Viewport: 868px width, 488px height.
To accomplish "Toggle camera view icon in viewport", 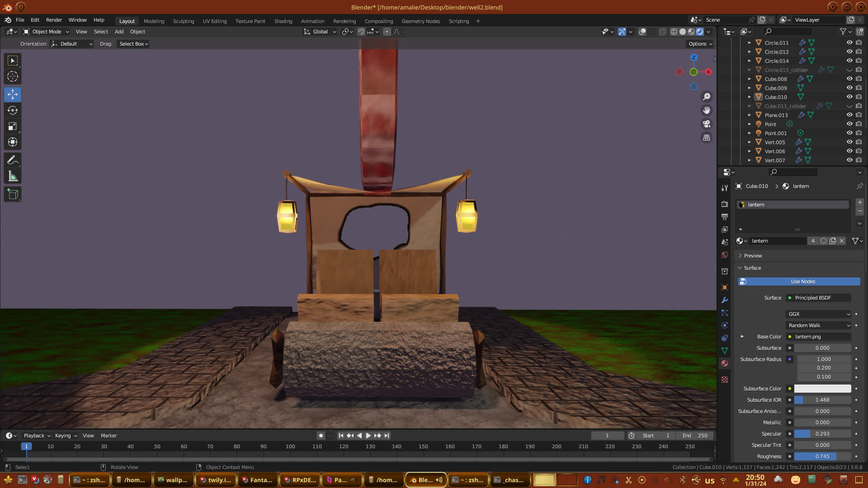I will (x=706, y=124).
